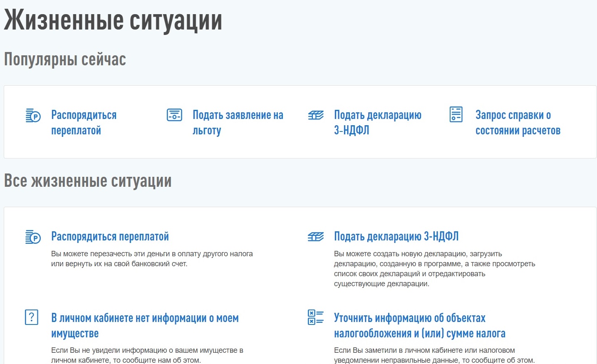Click coin-stack icon in Все жизненные ситуации list
The width and height of the screenshot is (597, 364).
(x=33, y=237)
